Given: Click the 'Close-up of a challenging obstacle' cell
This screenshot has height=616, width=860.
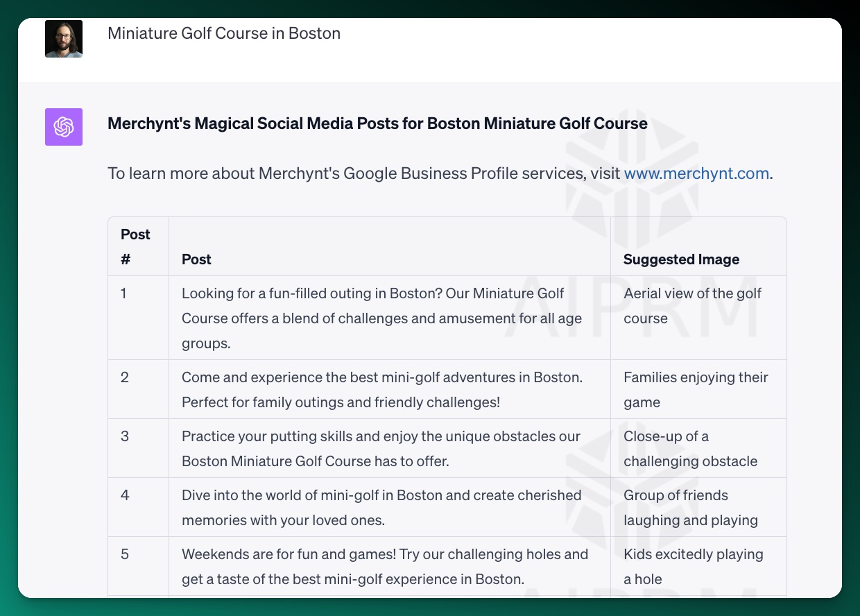Looking at the screenshot, I should (x=690, y=449).
